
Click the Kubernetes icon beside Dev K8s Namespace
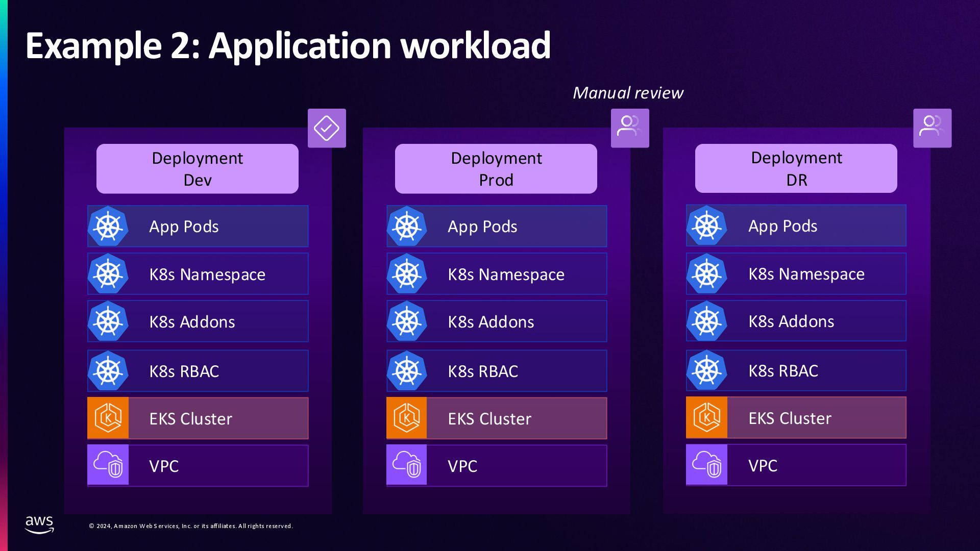point(108,273)
